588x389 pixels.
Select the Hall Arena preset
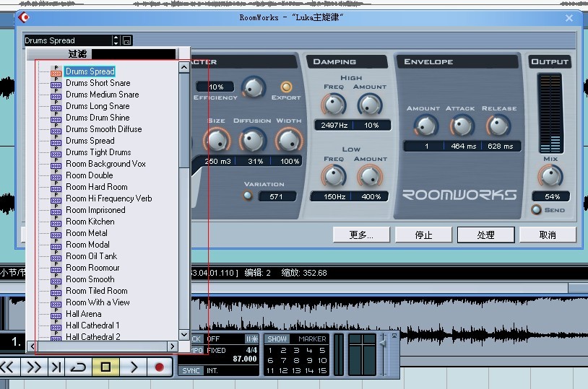click(x=83, y=314)
